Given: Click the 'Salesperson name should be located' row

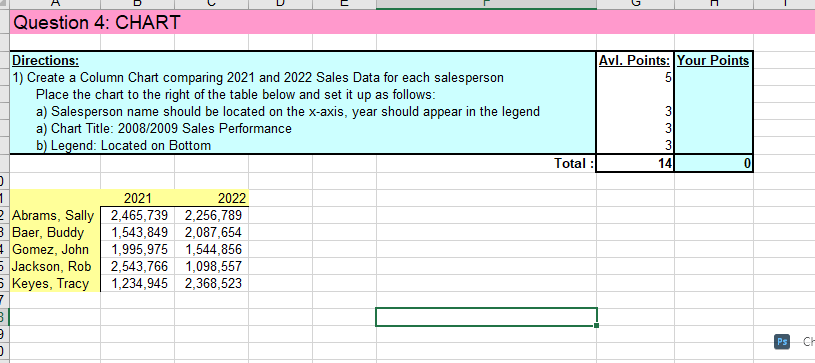Looking at the screenshot, I should click(303, 111).
